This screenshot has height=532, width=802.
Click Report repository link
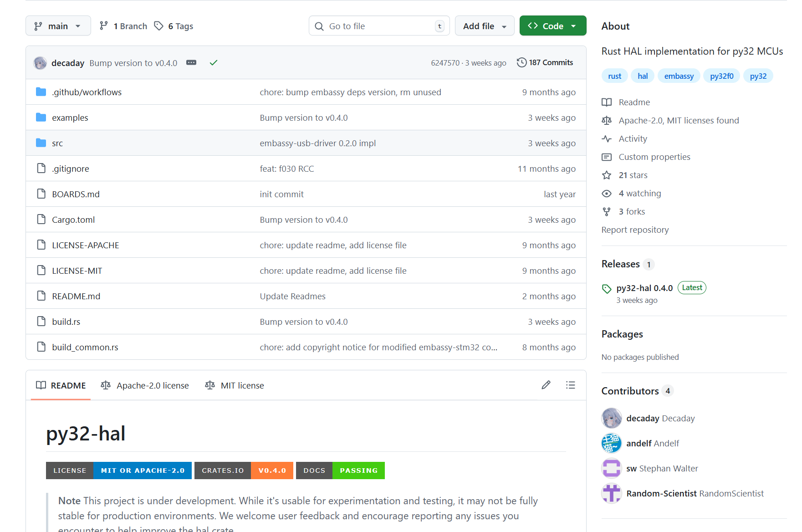[635, 230]
